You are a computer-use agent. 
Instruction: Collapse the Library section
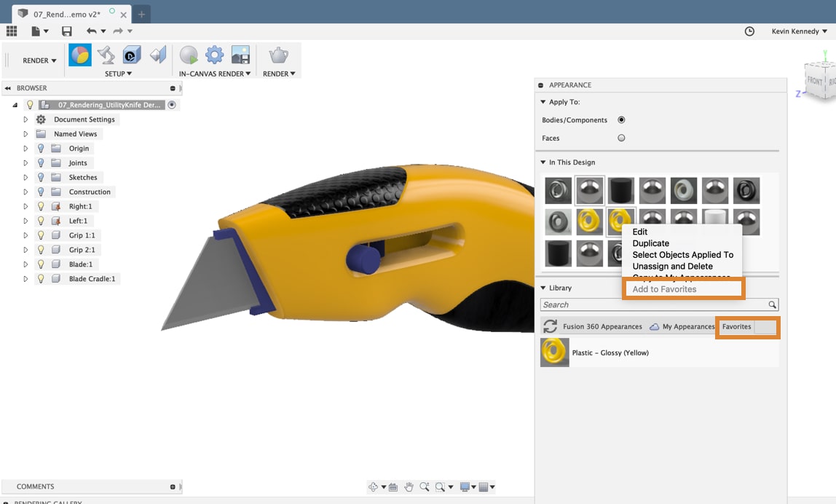point(543,288)
